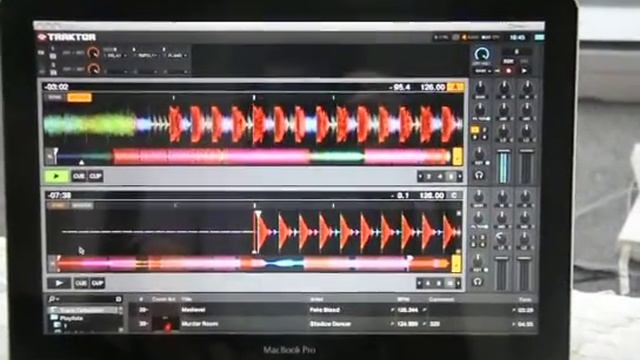Screen dimensions: 640x360
Task: Click the top channel first HI EQ knob
Action: [x=504, y=88]
